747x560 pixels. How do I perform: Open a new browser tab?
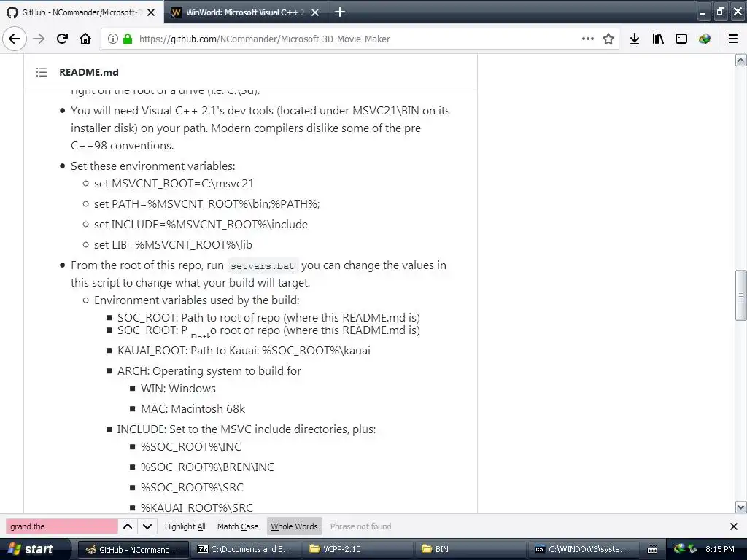[340, 12]
